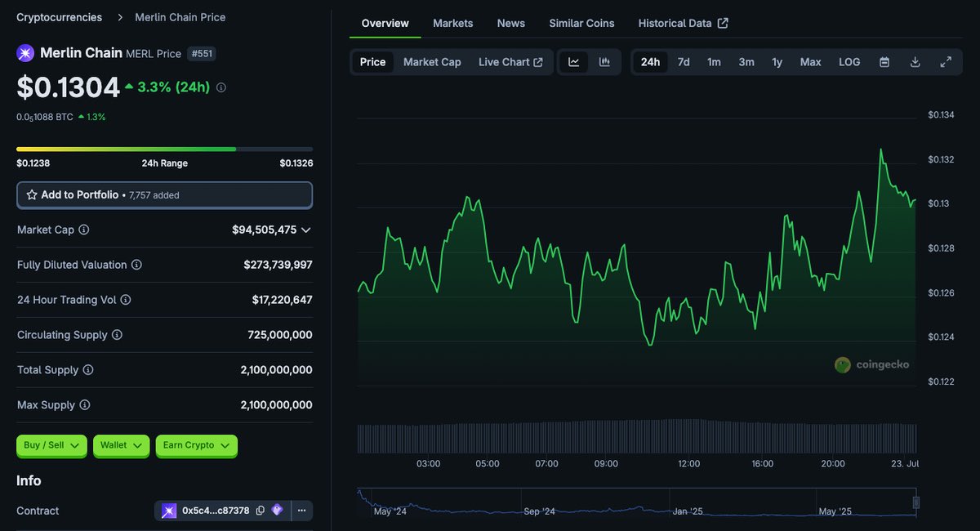This screenshot has height=531, width=980.
Task: Switch to line chart view icon
Action: (x=574, y=62)
